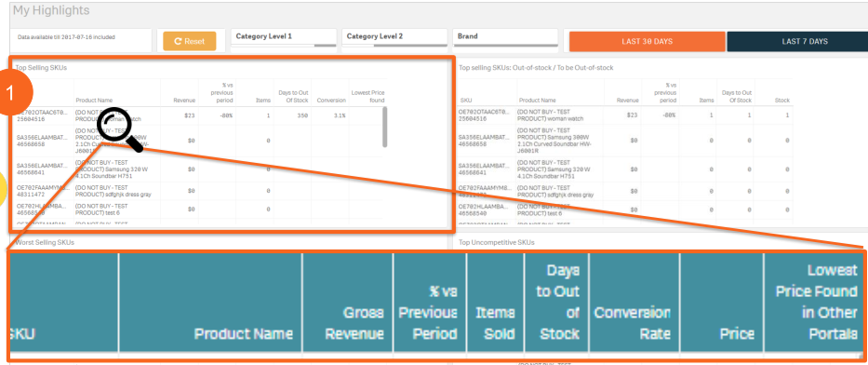The height and width of the screenshot is (365, 868).
Task: Click the Lowest Price found column header
Action: coord(367,97)
